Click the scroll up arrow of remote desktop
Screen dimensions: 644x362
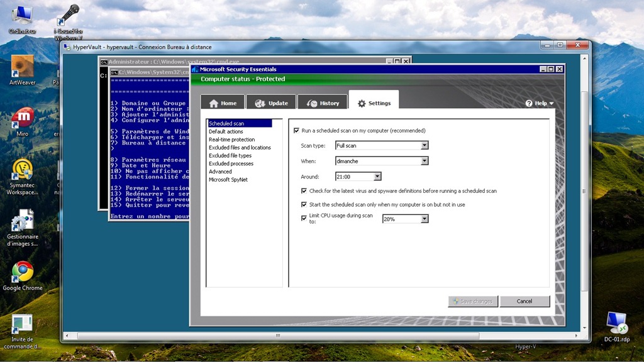coord(584,58)
